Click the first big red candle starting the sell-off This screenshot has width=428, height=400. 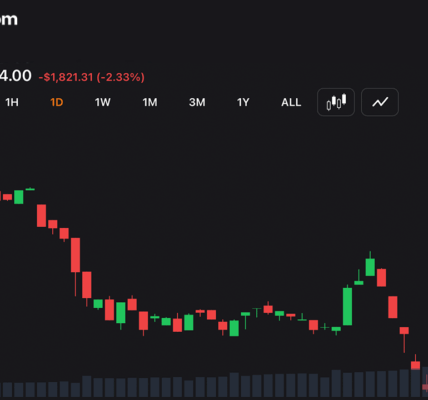click(x=41, y=216)
